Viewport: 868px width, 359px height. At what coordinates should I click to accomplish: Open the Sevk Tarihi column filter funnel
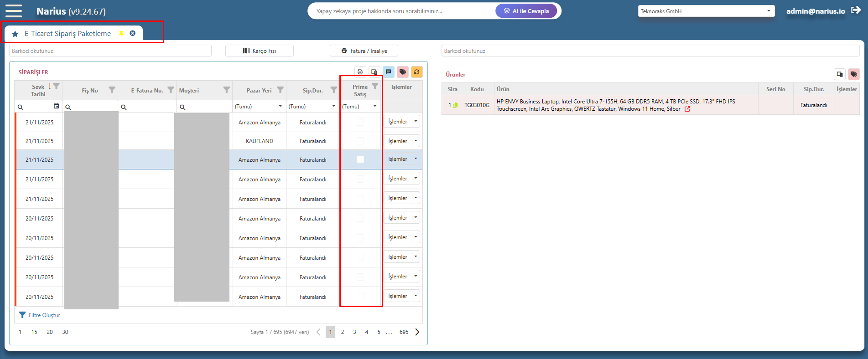tap(57, 86)
